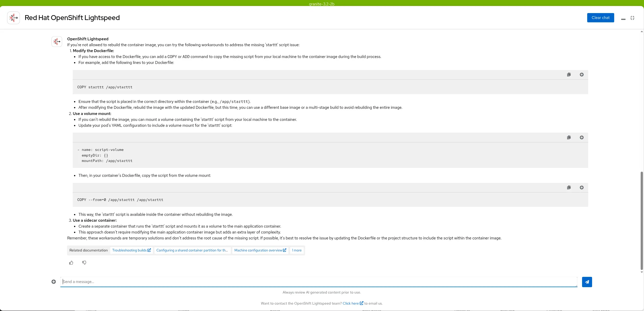This screenshot has height=311, width=644.
Task: Click the OpenShift Lightspeed avatar beside the response
Action: point(57,41)
